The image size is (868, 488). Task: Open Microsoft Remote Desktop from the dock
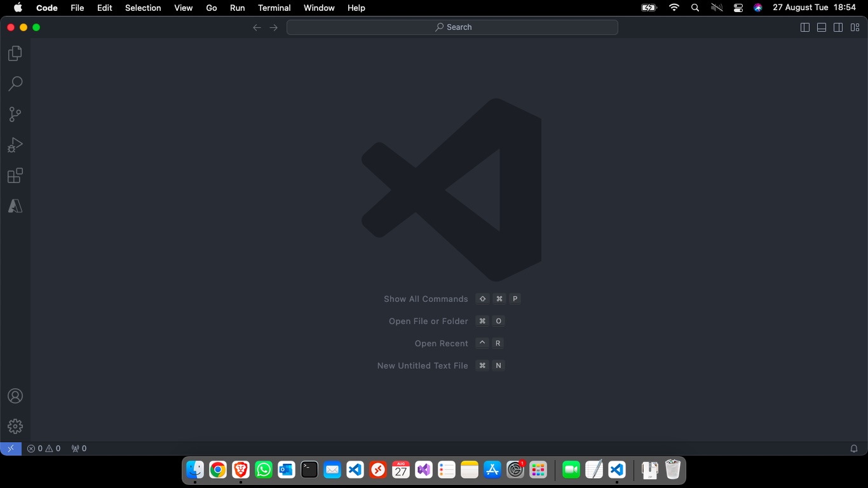point(378,470)
